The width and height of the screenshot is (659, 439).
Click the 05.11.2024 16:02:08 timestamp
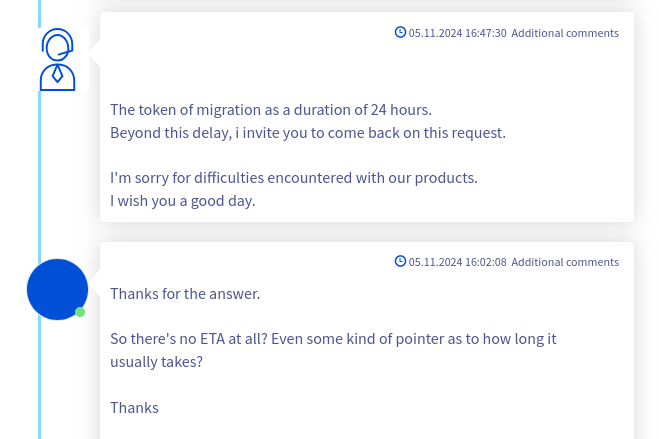(457, 262)
